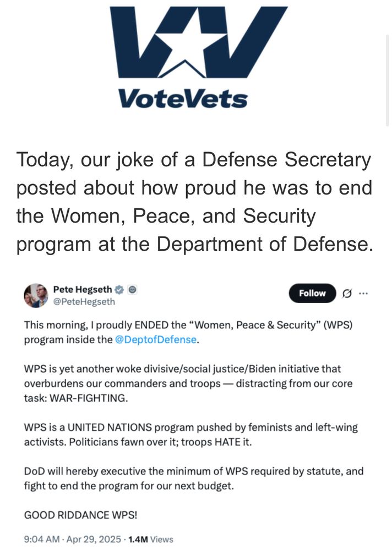Click the gray government affiliation badge

(x=132, y=290)
